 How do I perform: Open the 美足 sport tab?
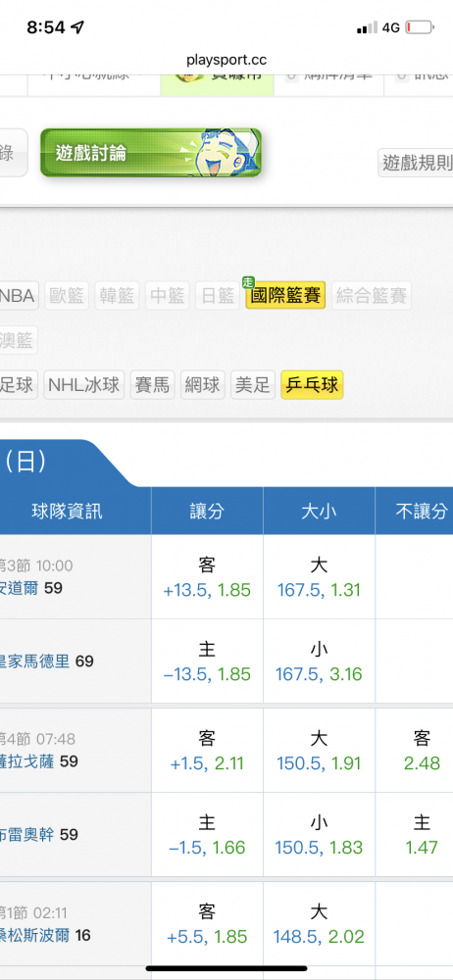(x=253, y=385)
